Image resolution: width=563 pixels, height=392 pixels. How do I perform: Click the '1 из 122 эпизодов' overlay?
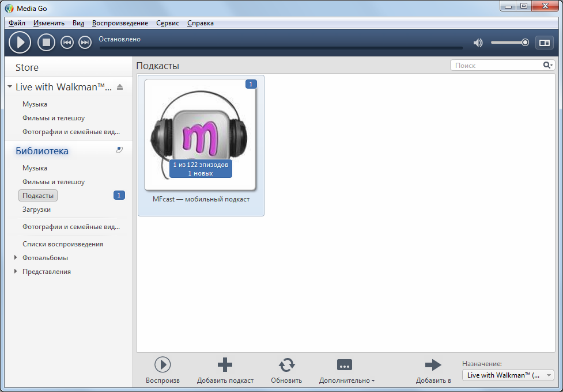click(x=201, y=169)
